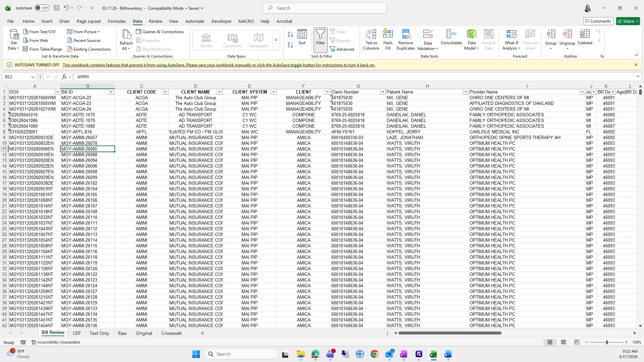The height and width of the screenshot is (362, 644).
Task: Open the Formulas ribbon tab
Action: tap(117, 21)
